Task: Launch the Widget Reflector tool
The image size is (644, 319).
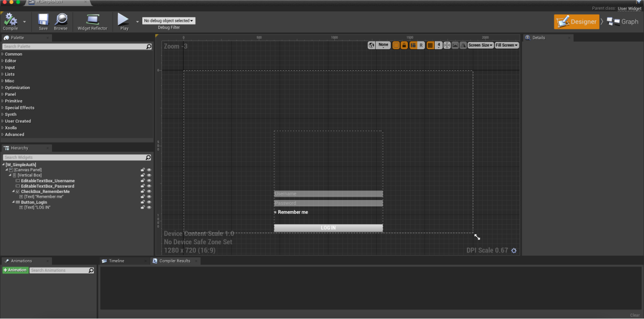Action: pos(92,21)
